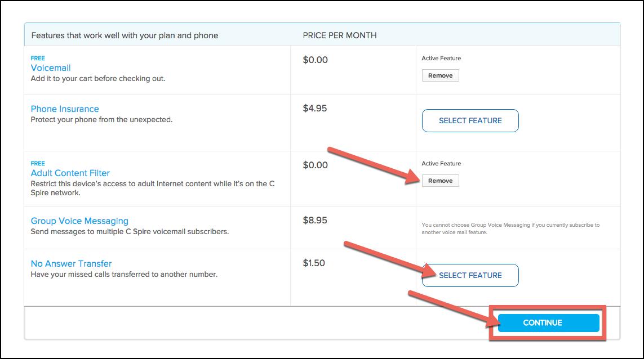Click the $8.95 Group Voice Messaging price
The height and width of the screenshot is (359, 644).
coord(315,221)
